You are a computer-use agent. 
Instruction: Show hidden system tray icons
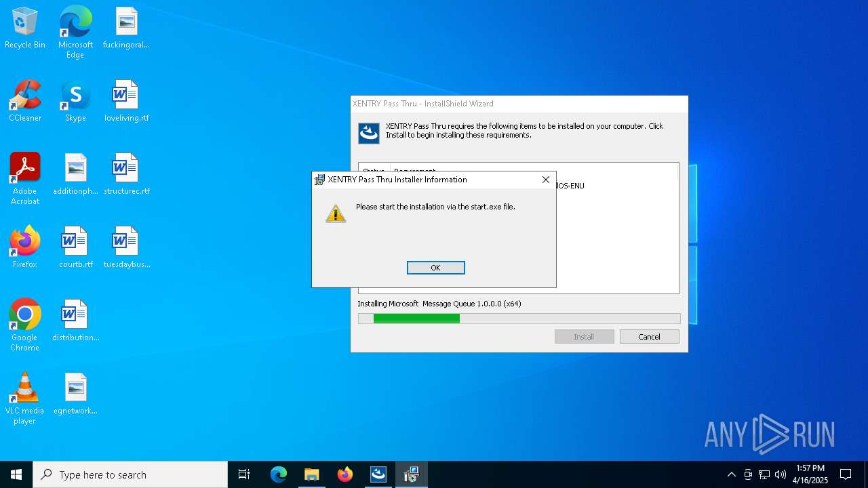coord(731,474)
